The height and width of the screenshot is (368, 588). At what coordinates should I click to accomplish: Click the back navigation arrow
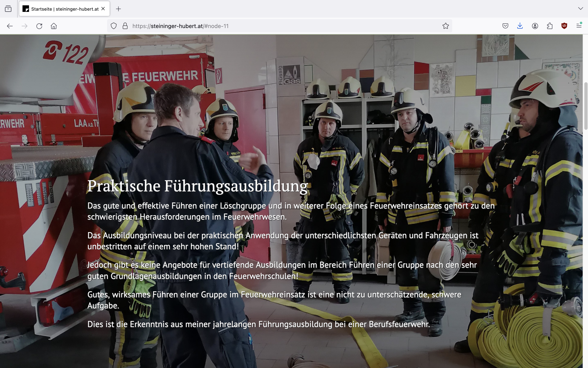tap(10, 26)
